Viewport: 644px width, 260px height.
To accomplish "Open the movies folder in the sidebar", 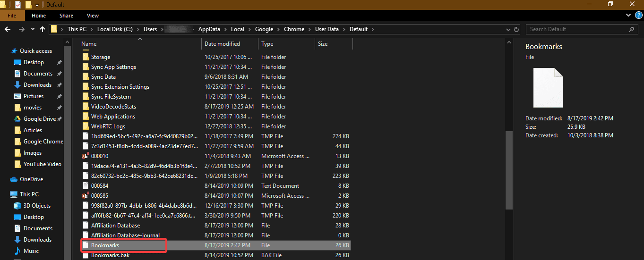I will pos(33,108).
